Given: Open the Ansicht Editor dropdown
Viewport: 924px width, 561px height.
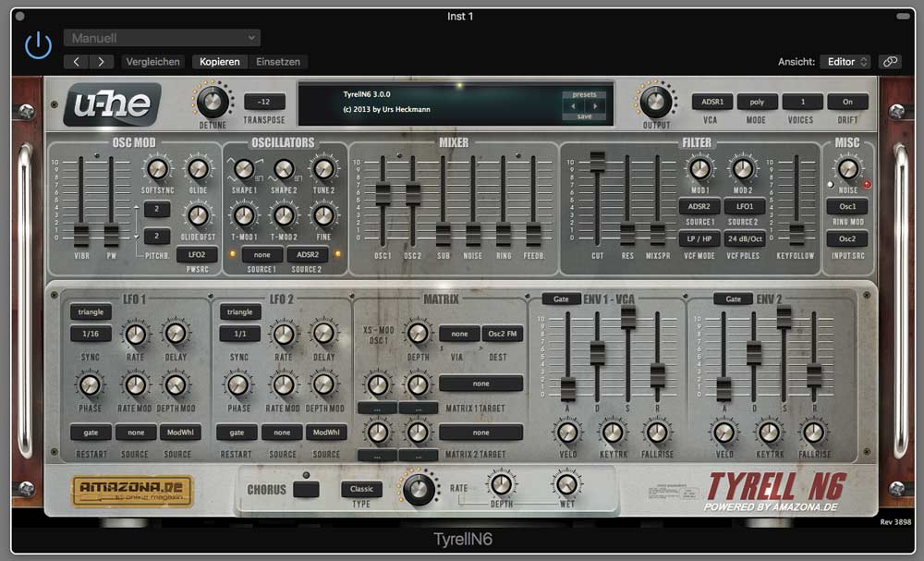Looking at the screenshot, I should pyautogui.click(x=846, y=62).
